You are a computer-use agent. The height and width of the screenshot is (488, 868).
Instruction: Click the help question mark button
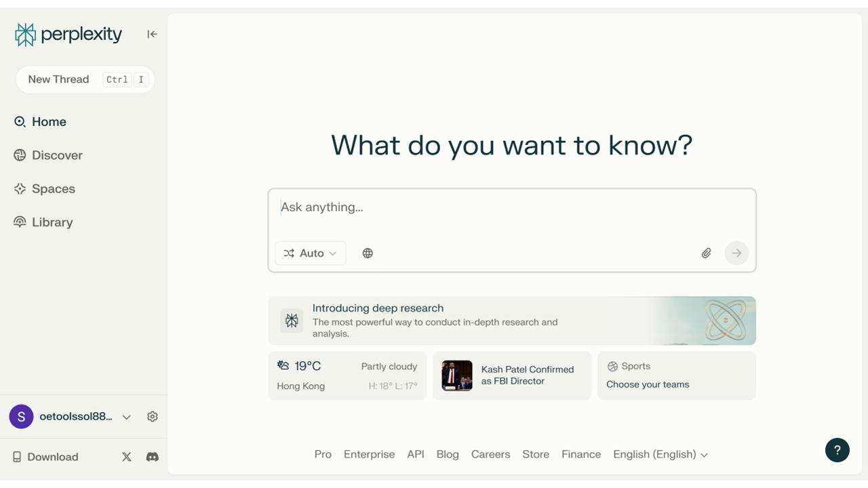[837, 450]
